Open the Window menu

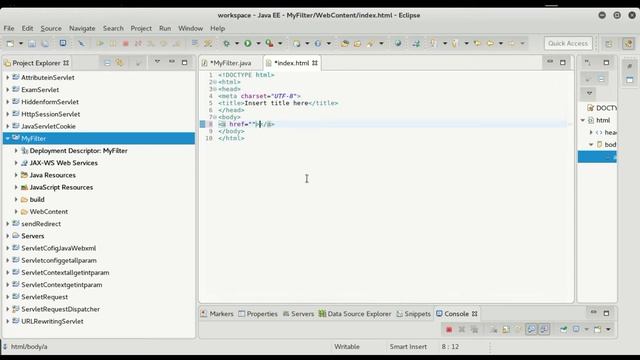pyautogui.click(x=190, y=28)
